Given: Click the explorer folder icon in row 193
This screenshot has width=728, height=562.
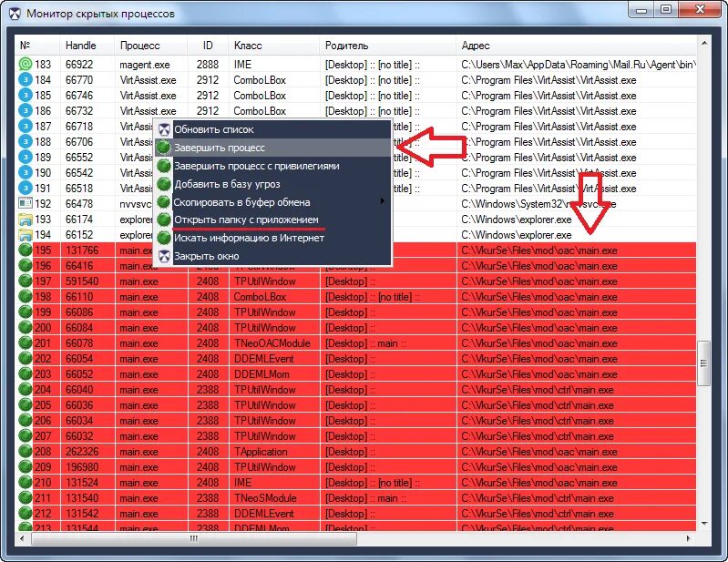Looking at the screenshot, I should click(x=26, y=219).
